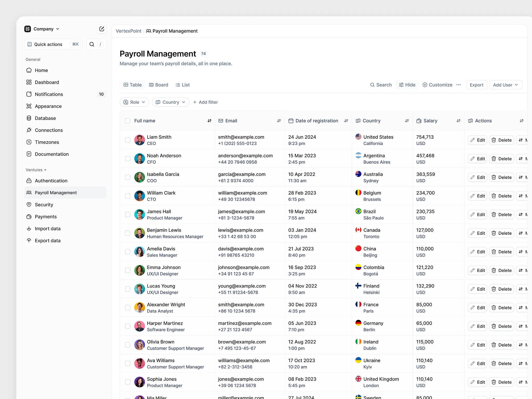Toggle the select-all checkbox in header
The width and height of the screenshot is (532, 399).
click(128, 121)
